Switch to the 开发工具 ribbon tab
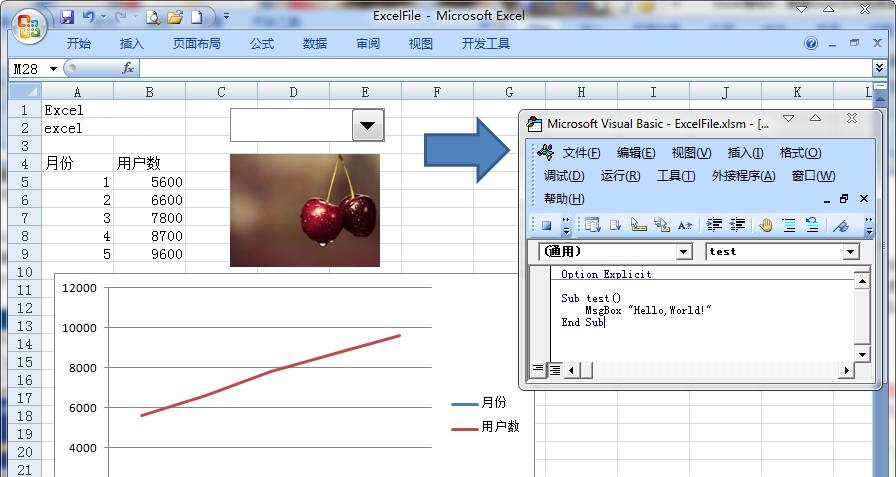896x477 pixels. coord(486,43)
